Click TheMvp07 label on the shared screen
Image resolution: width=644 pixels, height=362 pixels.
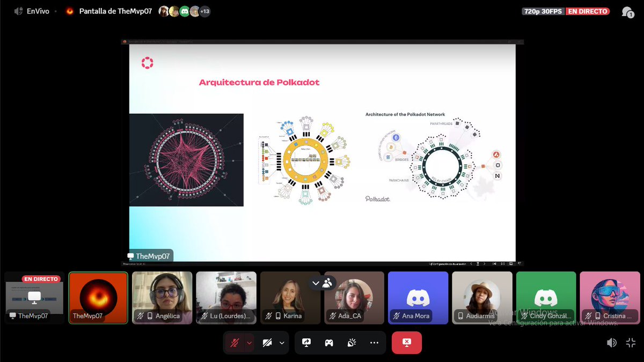(149, 256)
